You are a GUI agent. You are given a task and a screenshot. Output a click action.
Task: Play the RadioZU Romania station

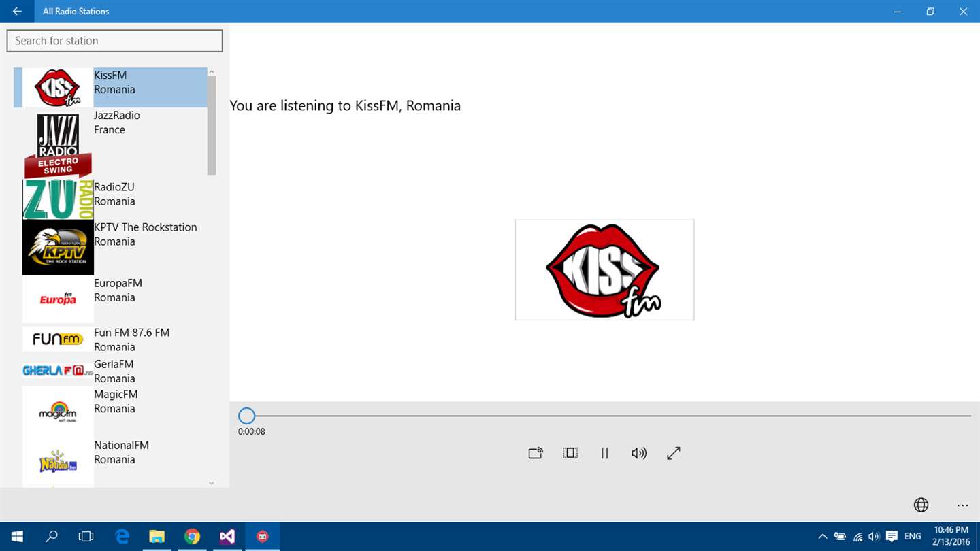click(110, 200)
